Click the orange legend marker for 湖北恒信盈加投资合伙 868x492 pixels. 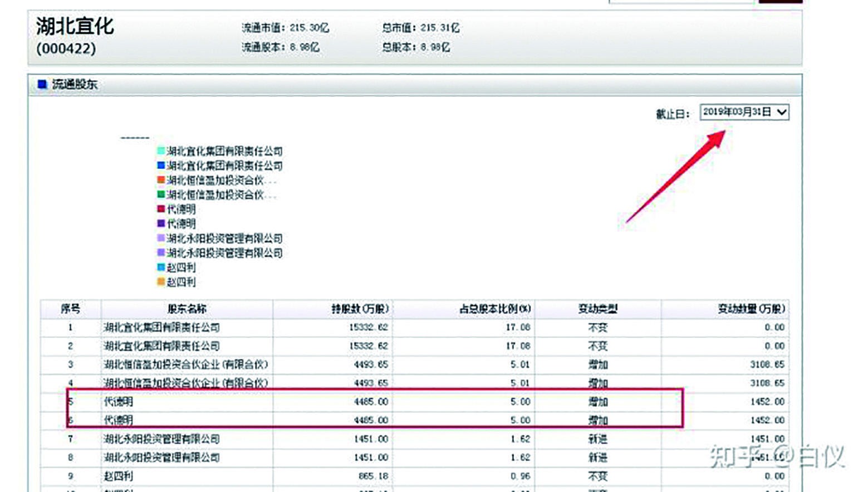(161, 180)
